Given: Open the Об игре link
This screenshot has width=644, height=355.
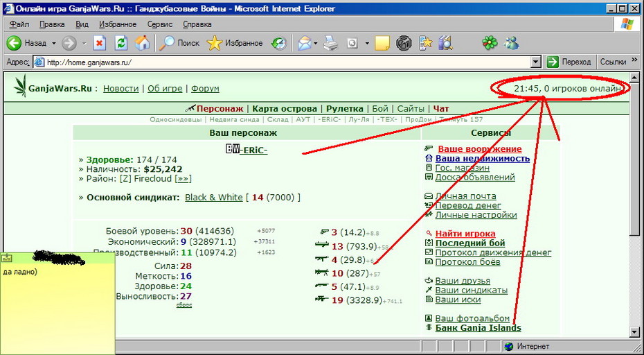Looking at the screenshot, I should click(165, 89).
